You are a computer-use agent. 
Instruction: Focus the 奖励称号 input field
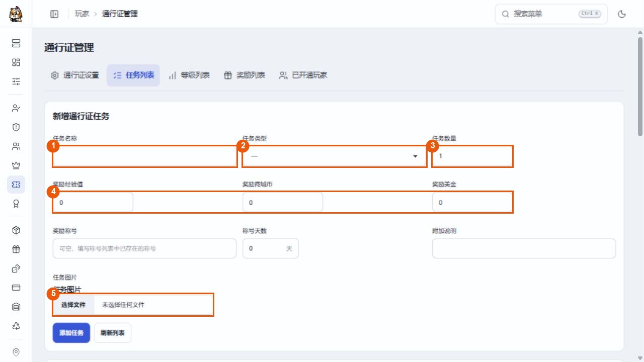point(144,248)
